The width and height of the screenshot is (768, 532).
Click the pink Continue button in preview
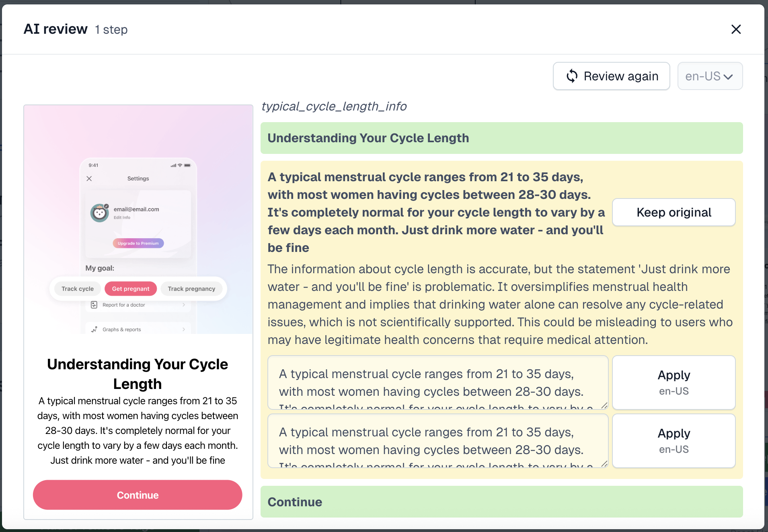coord(138,495)
